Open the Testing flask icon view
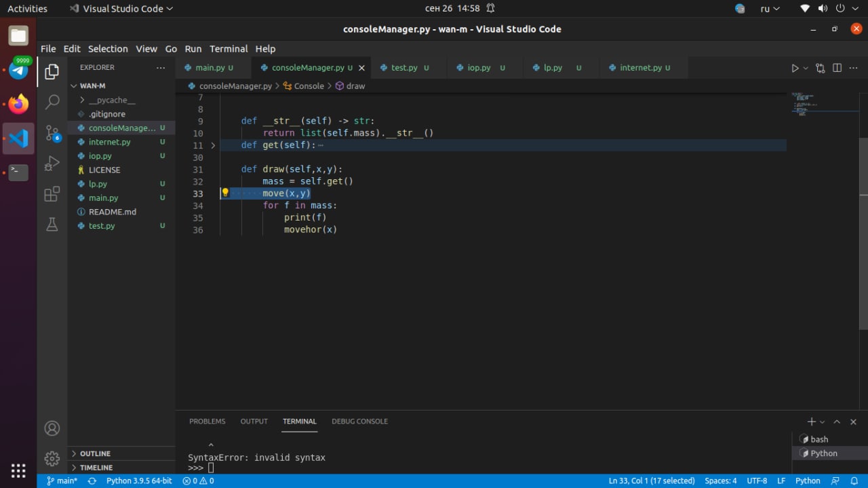This screenshot has width=868, height=488. 52,225
